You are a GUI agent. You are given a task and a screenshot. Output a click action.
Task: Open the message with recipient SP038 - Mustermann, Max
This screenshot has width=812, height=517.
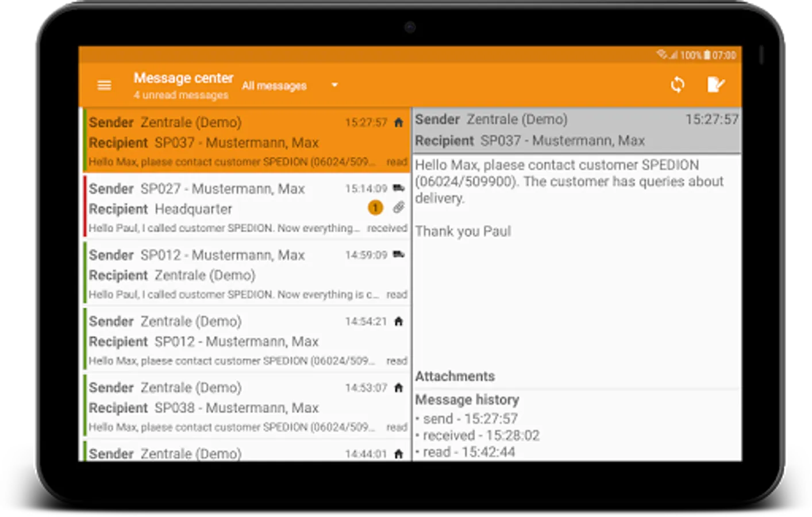pos(247,406)
